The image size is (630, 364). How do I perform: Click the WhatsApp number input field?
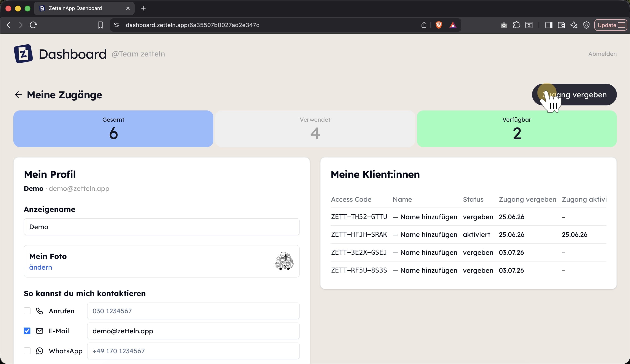point(193,351)
